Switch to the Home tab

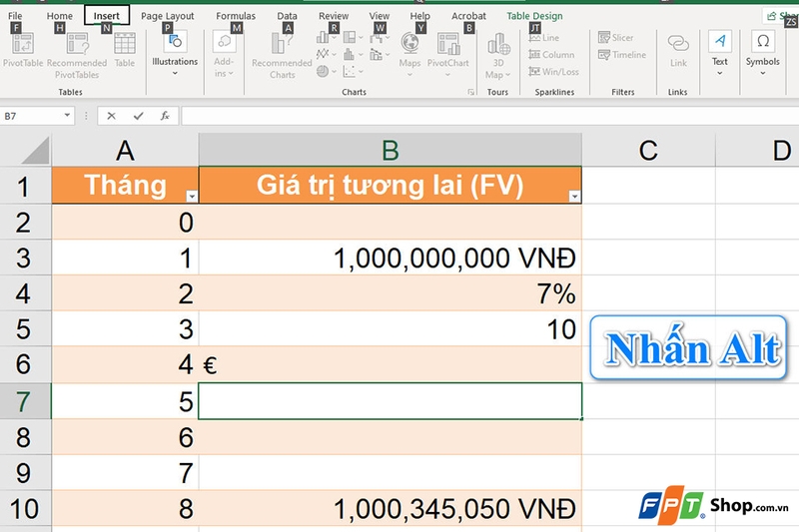pyautogui.click(x=60, y=16)
